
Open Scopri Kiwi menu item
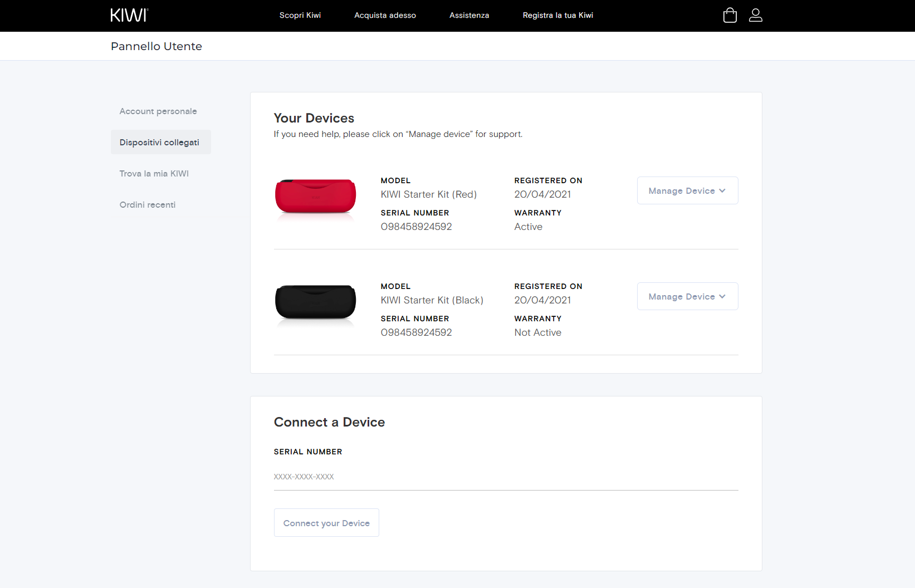tap(300, 16)
